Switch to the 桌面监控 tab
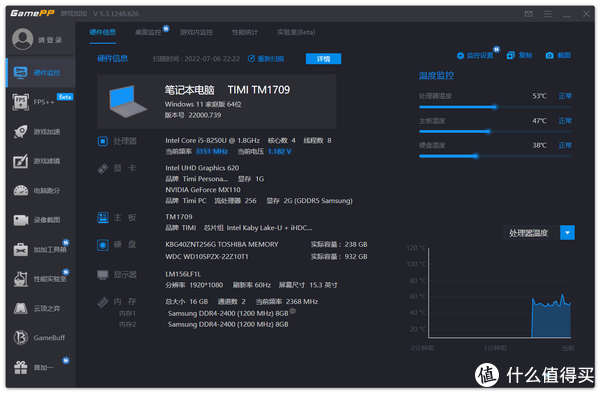The width and height of the screenshot is (600, 393). 148,33
